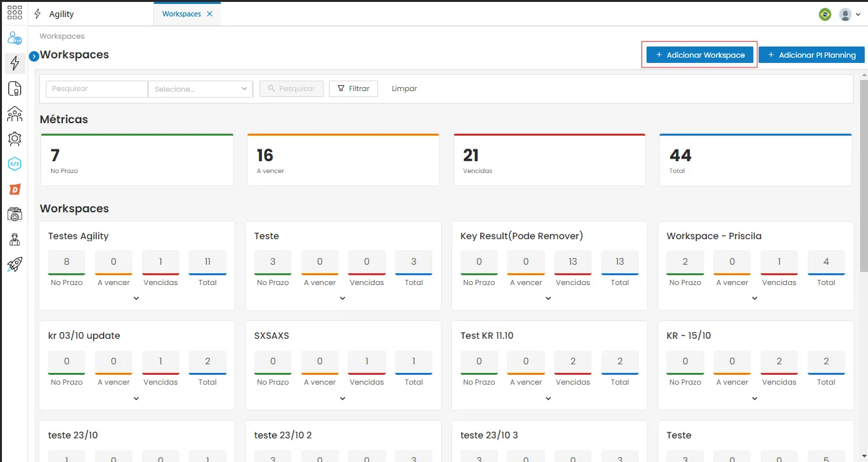Select the 7 No Prazo metric card

pos(137,160)
